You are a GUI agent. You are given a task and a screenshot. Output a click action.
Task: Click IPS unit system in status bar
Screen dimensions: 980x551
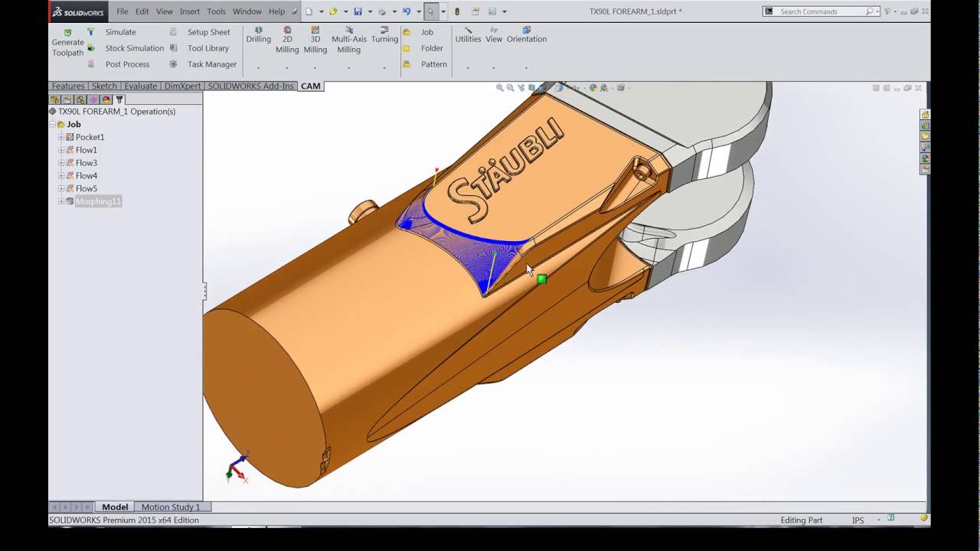coord(858,520)
